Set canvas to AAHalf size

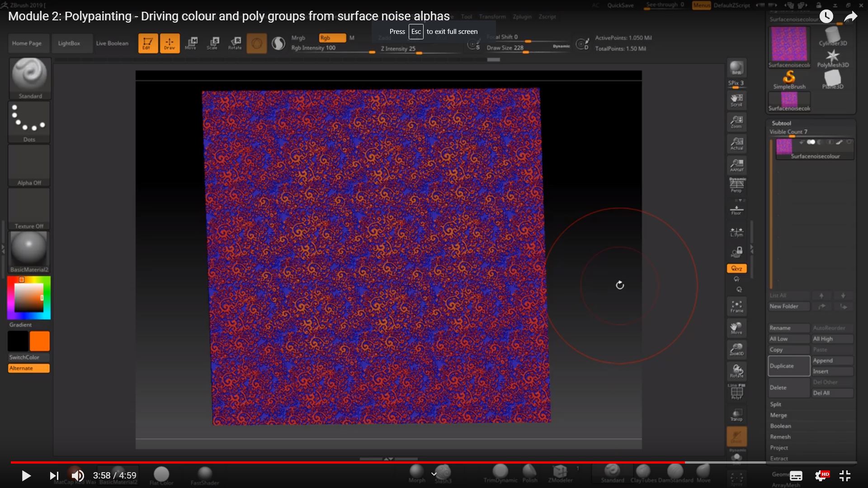pyautogui.click(x=736, y=165)
